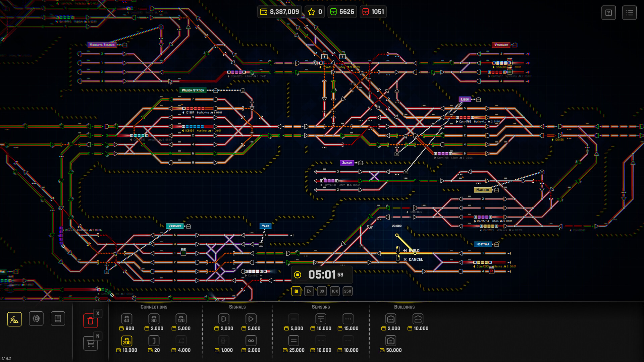Open the automation chip panel
The height and width of the screenshot is (362, 644).
(36, 318)
